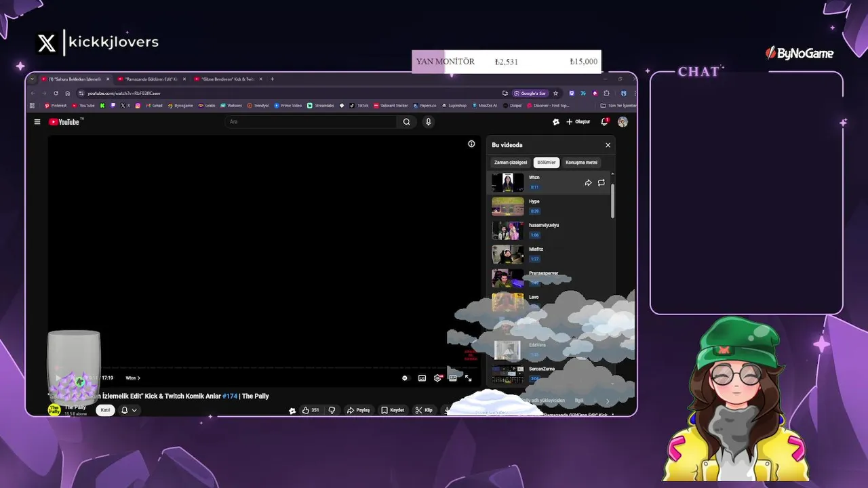Viewport: 868px width, 488px height.
Task: Close the Bu videoda panel
Action: (x=608, y=145)
